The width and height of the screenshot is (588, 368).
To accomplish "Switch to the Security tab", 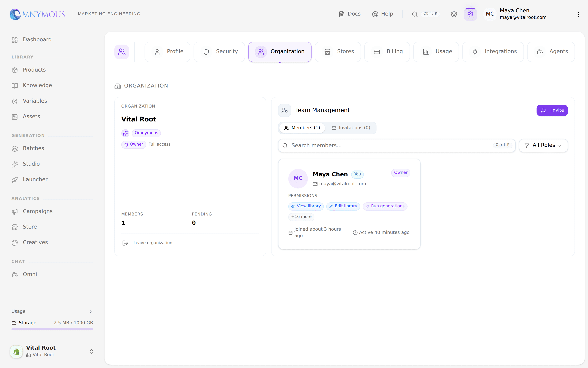I will 219,52.
